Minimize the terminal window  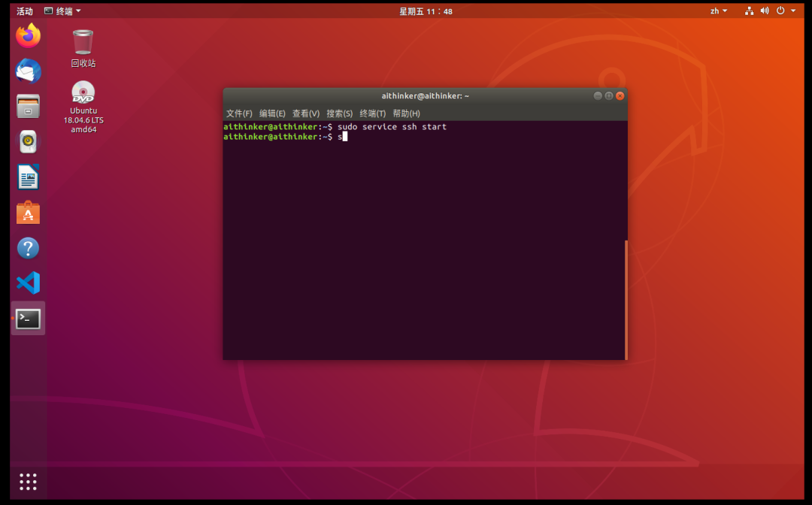coord(598,95)
